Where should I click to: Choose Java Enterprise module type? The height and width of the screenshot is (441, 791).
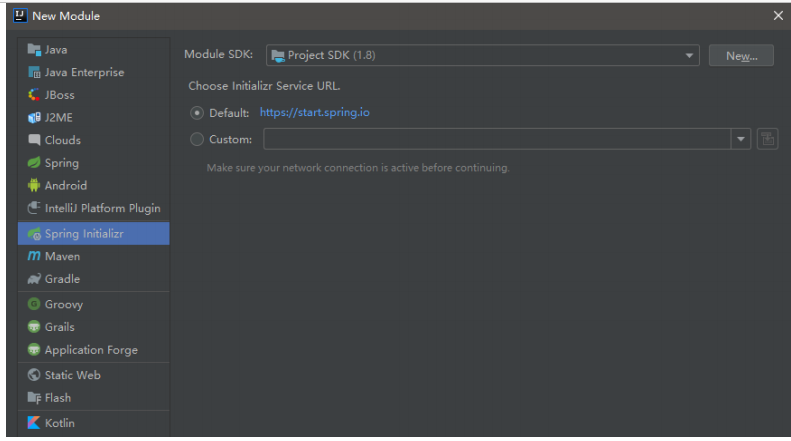coord(93,72)
